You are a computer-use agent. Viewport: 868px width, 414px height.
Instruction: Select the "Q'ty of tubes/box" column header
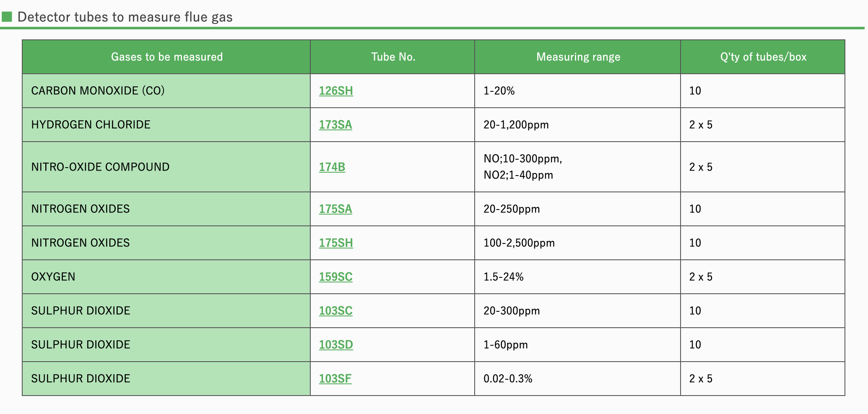(763, 57)
